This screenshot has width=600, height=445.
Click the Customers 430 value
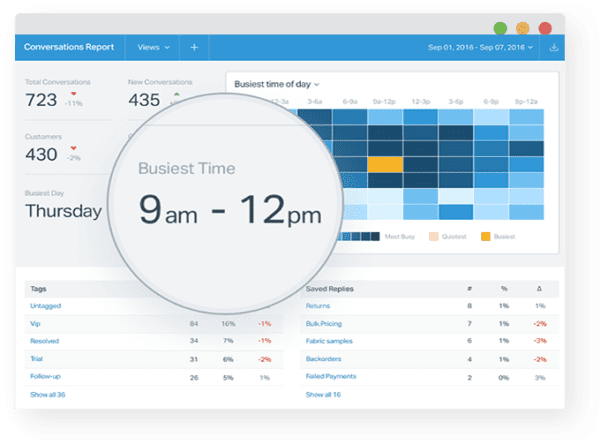click(x=41, y=155)
